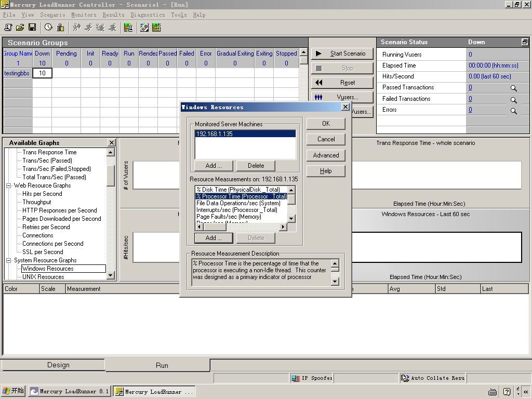Click the Run Vusers running-man icon

[x=88, y=28]
